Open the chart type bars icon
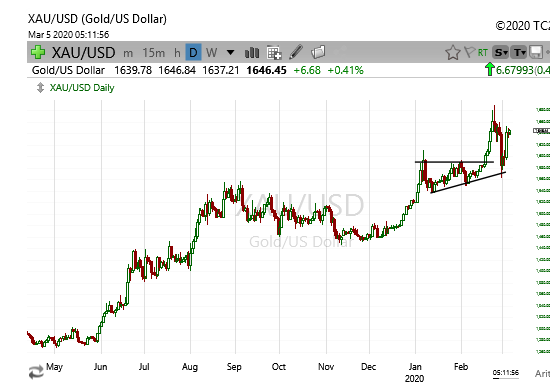Image resolution: width=550 pixels, height=385 pixels. click(252, 53)
